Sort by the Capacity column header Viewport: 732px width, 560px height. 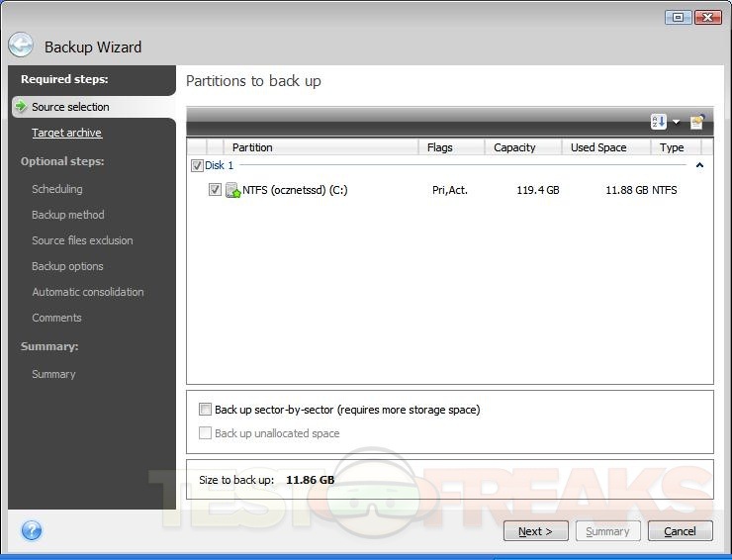coord(522,147)
